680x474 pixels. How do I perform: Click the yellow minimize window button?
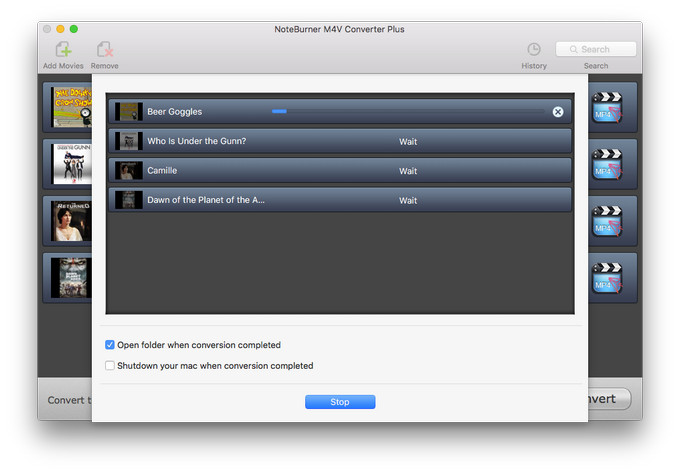pos(60,29)
